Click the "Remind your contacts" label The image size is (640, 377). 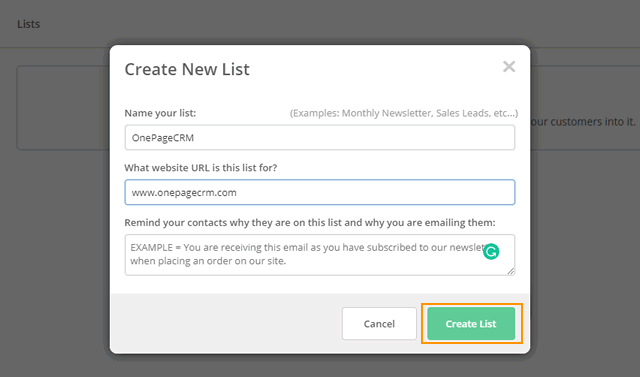click(310, 222)
